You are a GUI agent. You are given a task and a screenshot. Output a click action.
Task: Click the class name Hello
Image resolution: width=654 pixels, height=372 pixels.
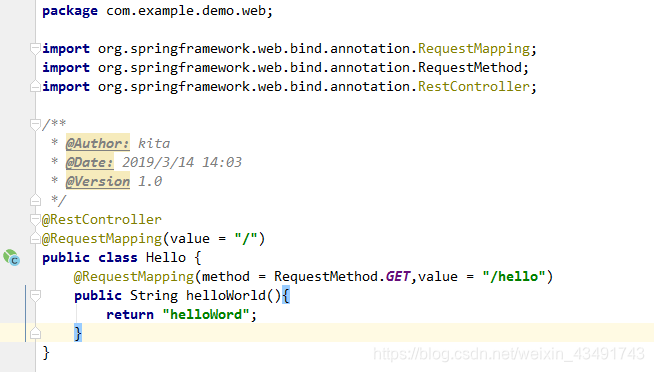click(166, 257)
